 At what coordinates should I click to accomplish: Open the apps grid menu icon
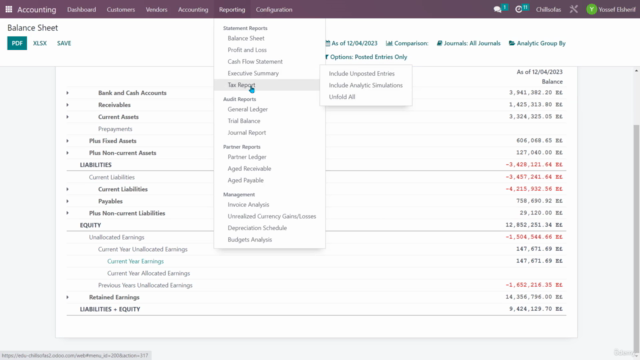pyautogui.click(x=9, y=9)
